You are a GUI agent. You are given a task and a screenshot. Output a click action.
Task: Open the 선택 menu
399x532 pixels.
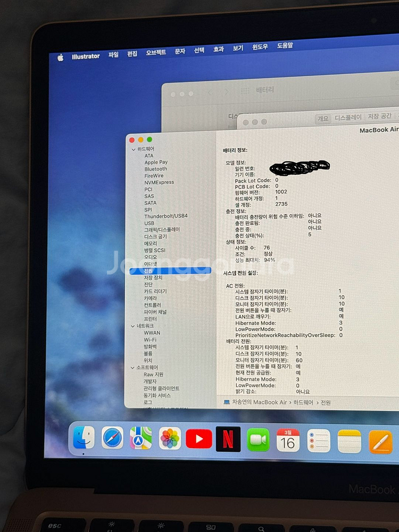point(199,50)
